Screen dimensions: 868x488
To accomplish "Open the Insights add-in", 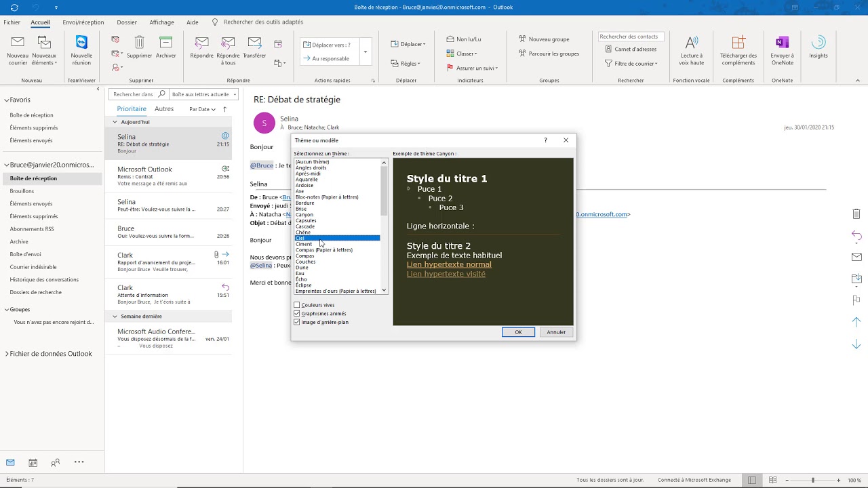I will [818, 47].
